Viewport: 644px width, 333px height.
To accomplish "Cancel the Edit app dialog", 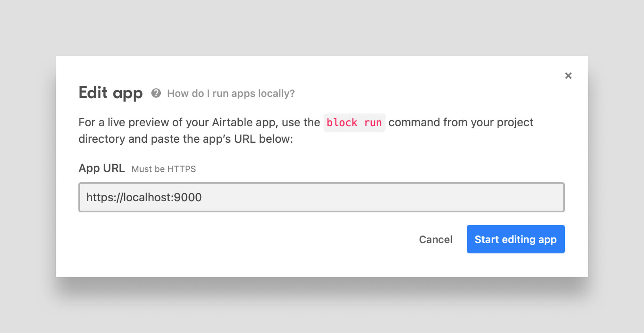I will [436, 239].
